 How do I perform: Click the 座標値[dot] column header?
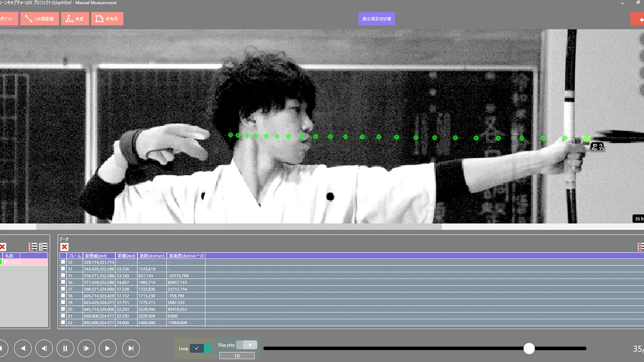coord(99,256)
